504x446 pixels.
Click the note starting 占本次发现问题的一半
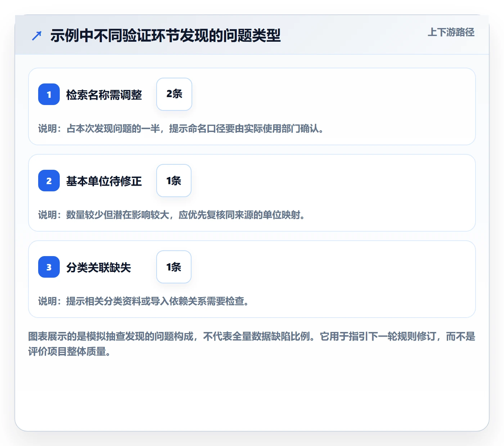181,129
